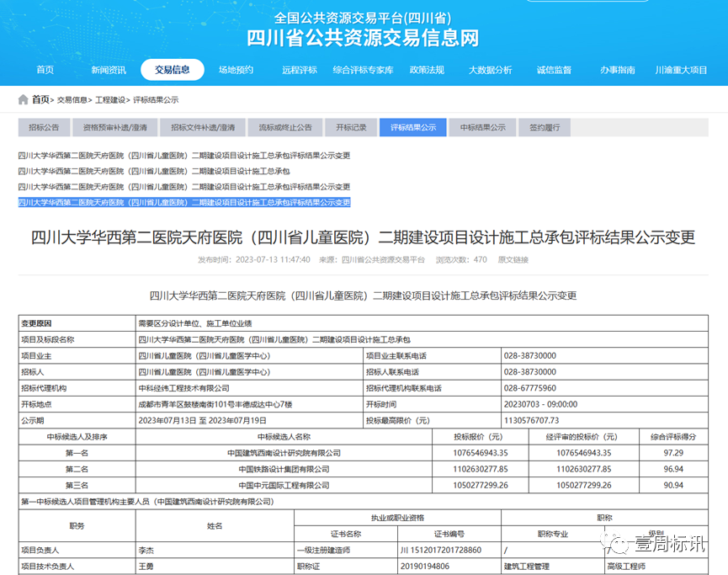728x575 pixels.
Task: Open the 场地预约 navigation item
Action: [236, 70]
